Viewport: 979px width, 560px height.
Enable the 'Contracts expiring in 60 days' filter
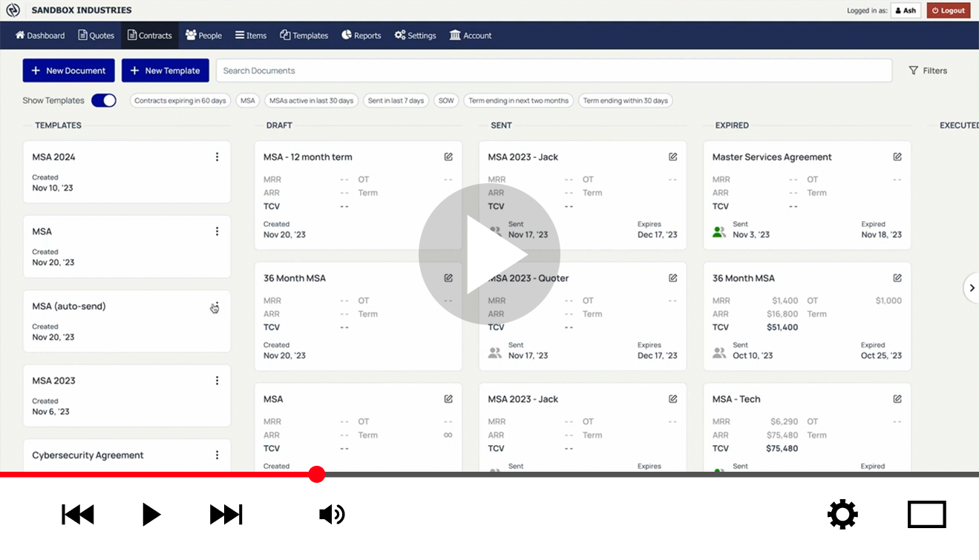(180, 101)
